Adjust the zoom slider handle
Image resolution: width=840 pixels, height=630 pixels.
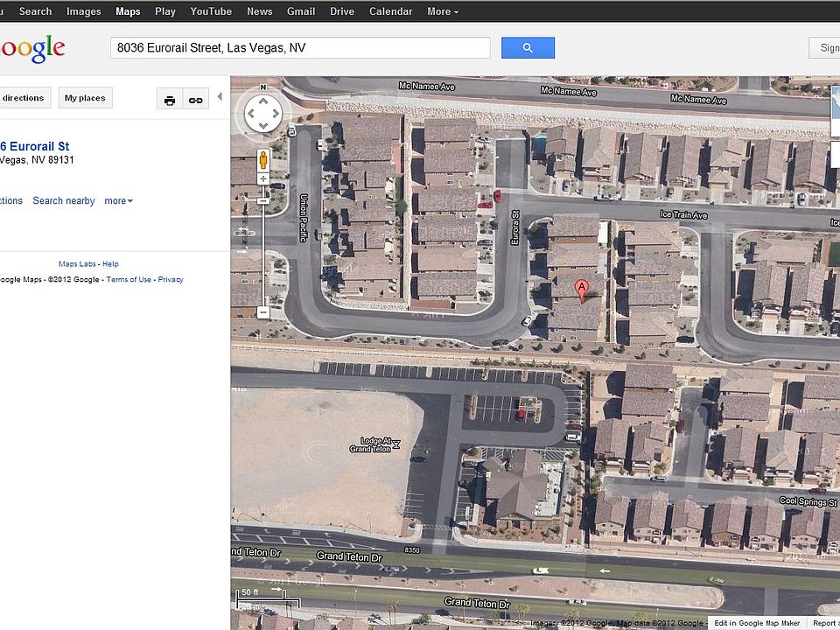(263, 201)
